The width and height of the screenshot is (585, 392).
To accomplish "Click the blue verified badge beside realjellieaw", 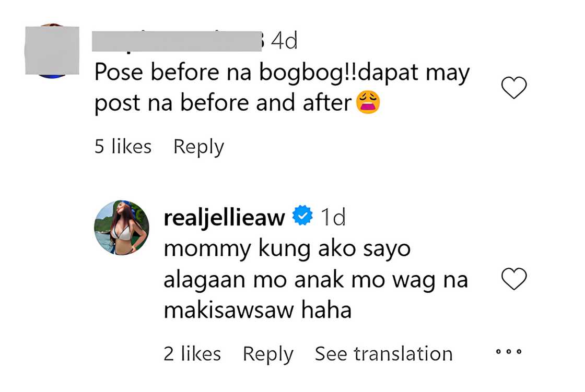I will pos(302,215).
